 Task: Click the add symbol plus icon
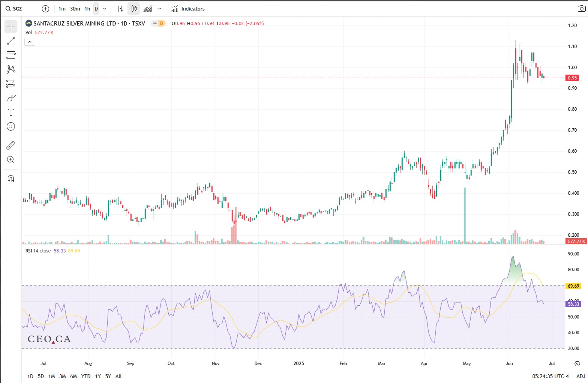point(45,9)
